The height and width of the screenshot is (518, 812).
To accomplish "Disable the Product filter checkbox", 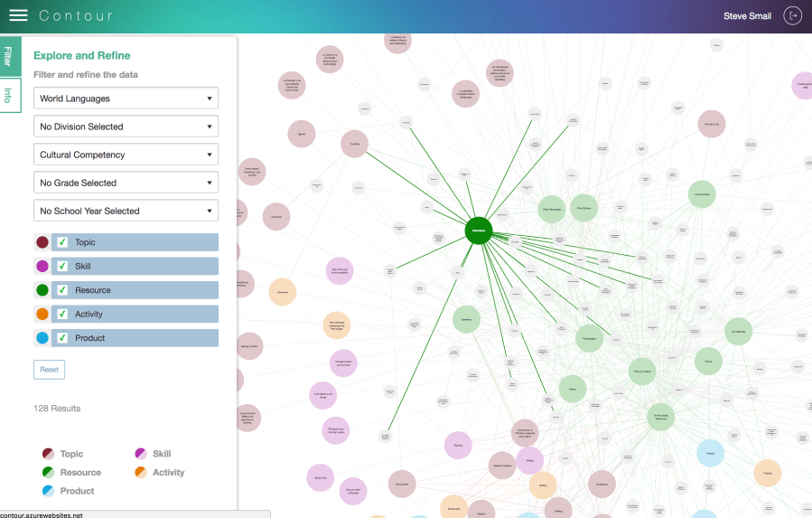I will click(x=62, y=338).
